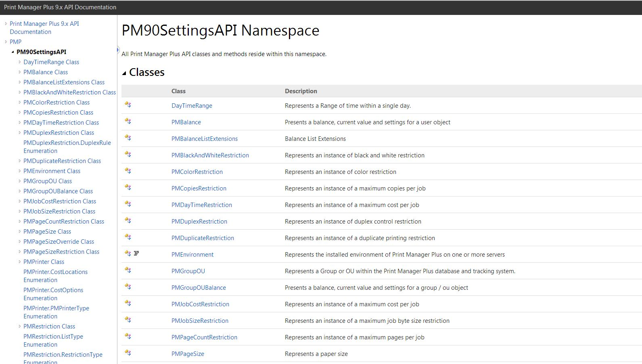Click the class icon next to PMBalance

tap(128, 121)
